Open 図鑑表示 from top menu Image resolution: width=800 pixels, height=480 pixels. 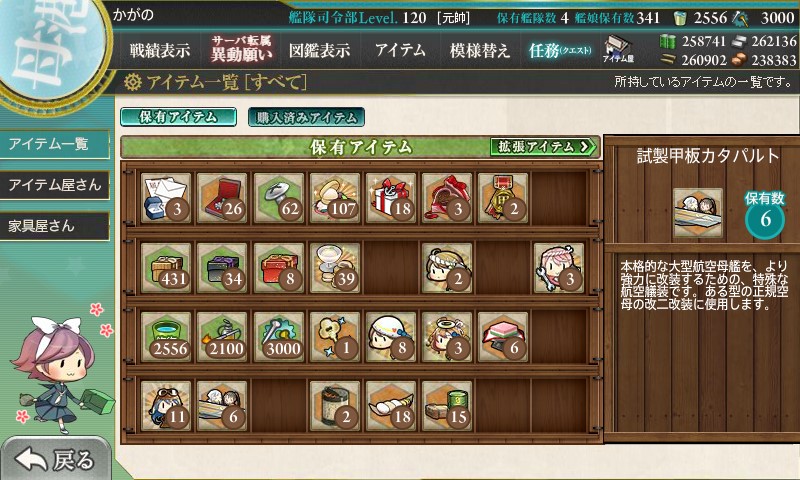pos(319,50)
